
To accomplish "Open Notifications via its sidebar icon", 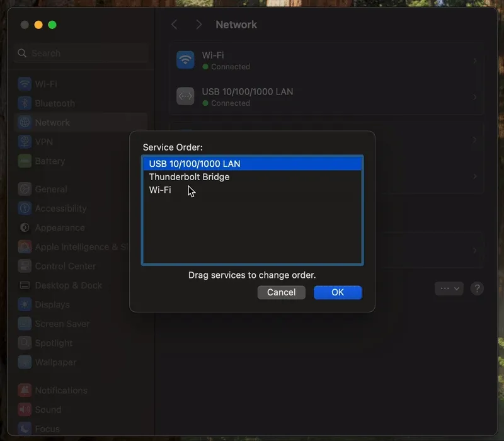I will (24, 390).
